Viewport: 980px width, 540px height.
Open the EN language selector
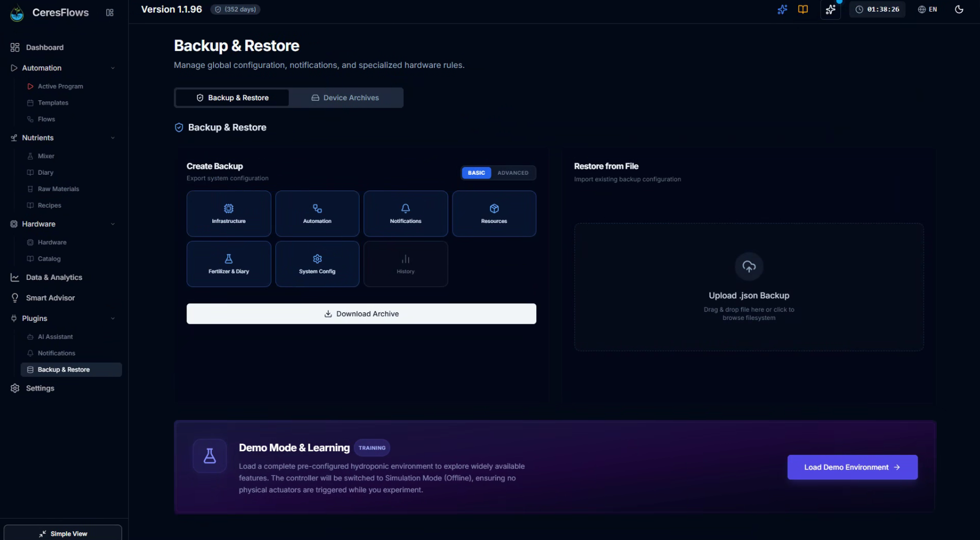point(927,9)
